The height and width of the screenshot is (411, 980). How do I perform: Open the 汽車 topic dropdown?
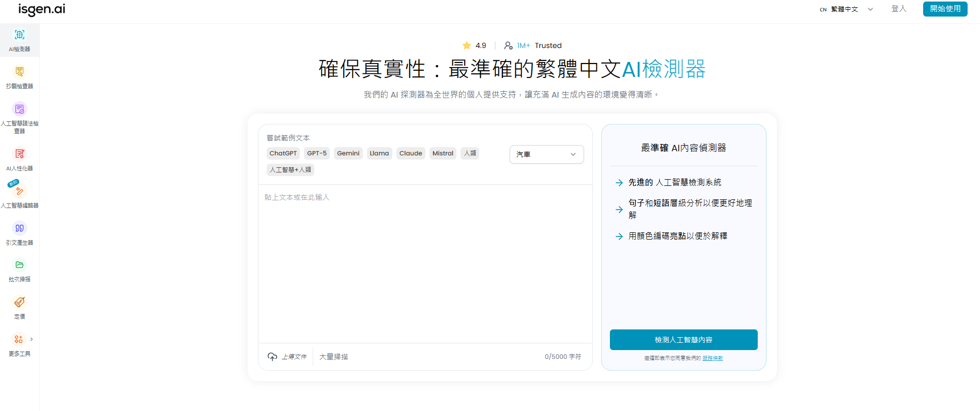click(x=547, y=154)
